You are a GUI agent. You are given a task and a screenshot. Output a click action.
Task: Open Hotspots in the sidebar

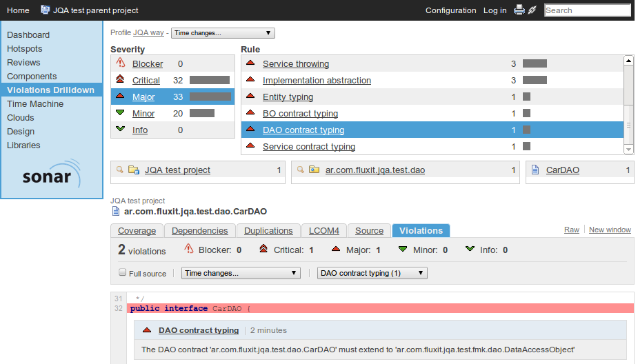point(24,49)
